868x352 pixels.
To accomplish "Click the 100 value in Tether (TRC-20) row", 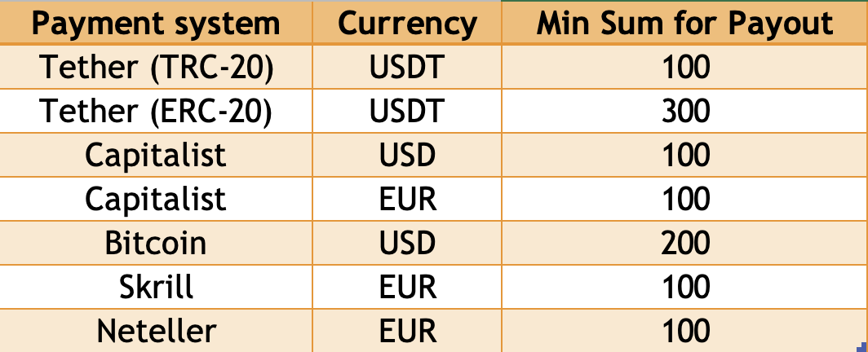I will 684,67.
